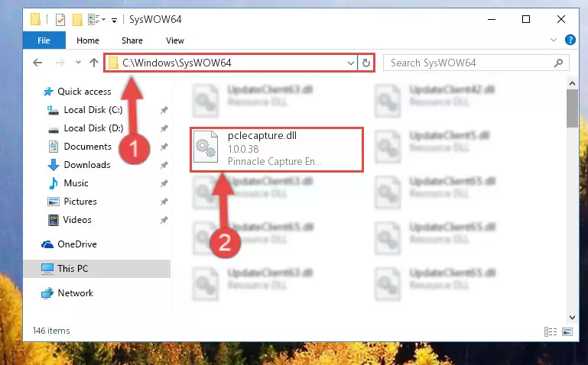Click the OneDrive cloud icon
The width and height of the screenshot is (588, 365).
47,244
